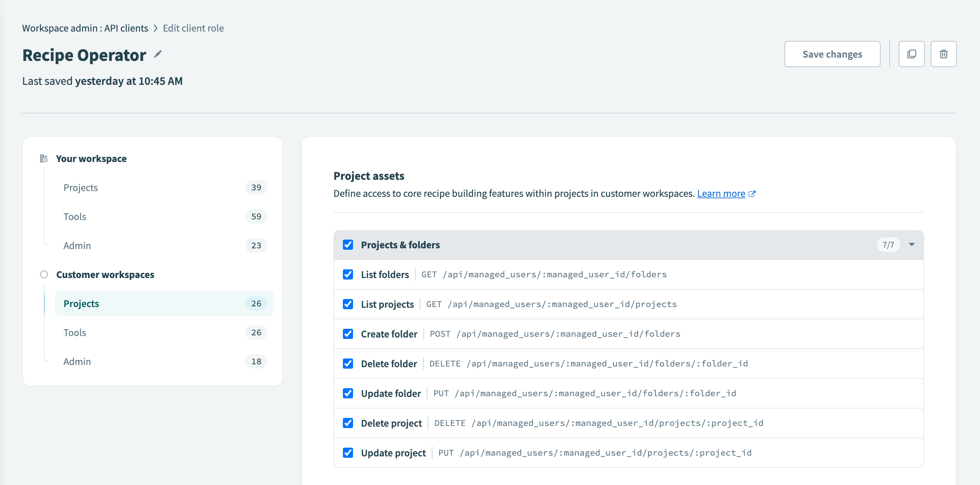Toggle the Create folder checkbox
980x485 pixels.
347,334
